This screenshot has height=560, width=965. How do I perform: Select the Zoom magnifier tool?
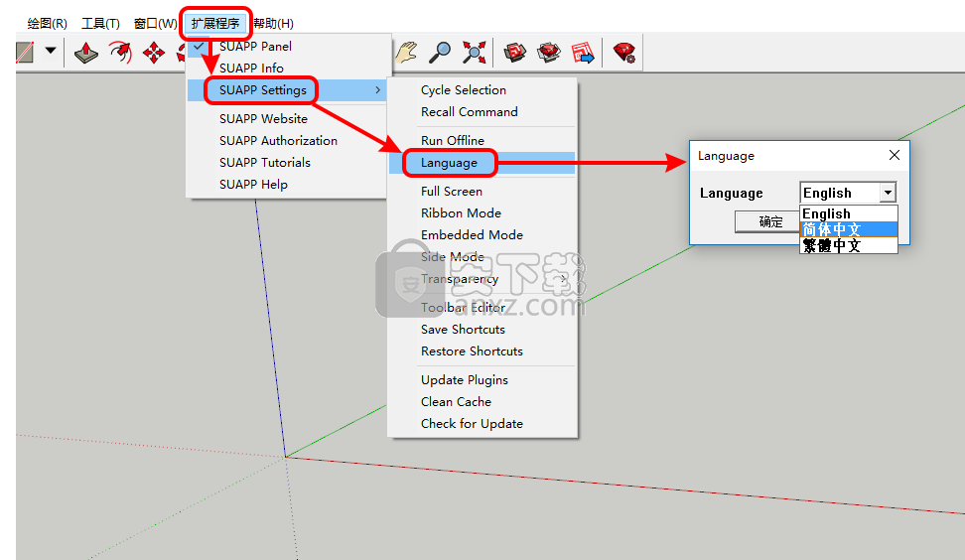[x=440, y=53]
